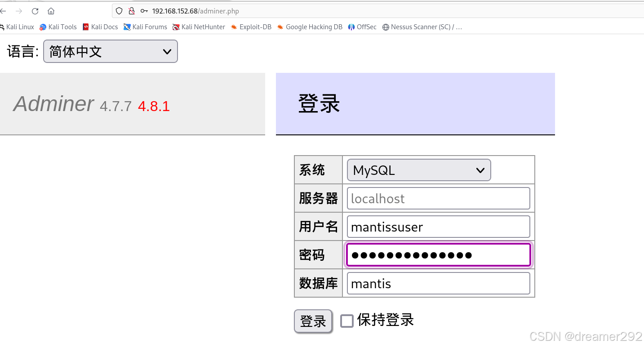Click the address bar URL adminer.php
The image size is (644, 348).
click(195, 11)
